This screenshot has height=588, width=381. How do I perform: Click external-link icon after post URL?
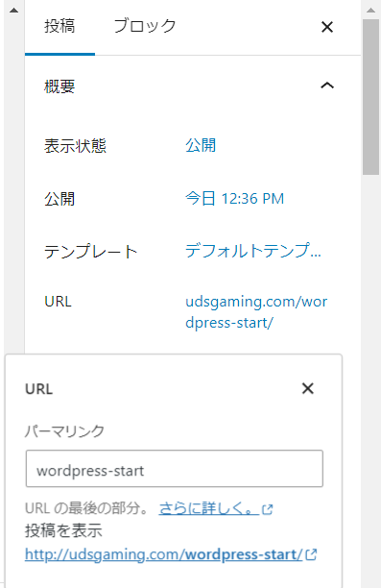[311, 554]
